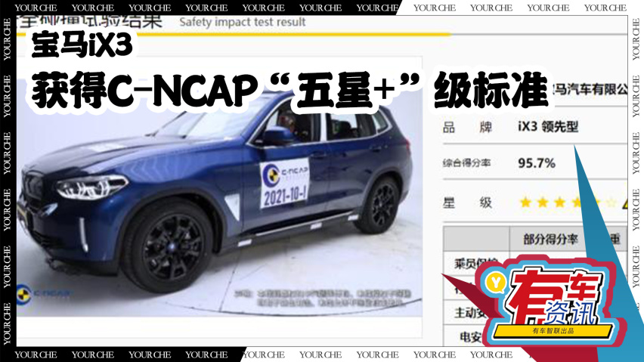Screen dimensions: 644x362
Task: Click the Safety impact test result heading
Action: point(243,22)
